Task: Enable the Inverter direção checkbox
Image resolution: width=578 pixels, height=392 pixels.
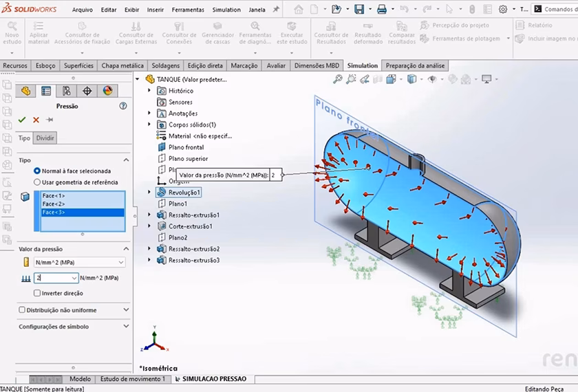Action: pyautogui.click(x=36, y=293)
